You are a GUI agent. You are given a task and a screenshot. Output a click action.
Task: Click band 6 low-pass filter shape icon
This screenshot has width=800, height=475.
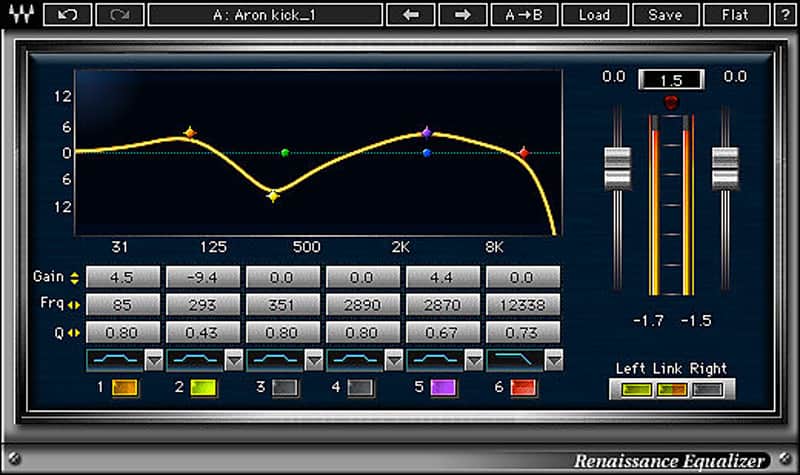pos(516,360)
